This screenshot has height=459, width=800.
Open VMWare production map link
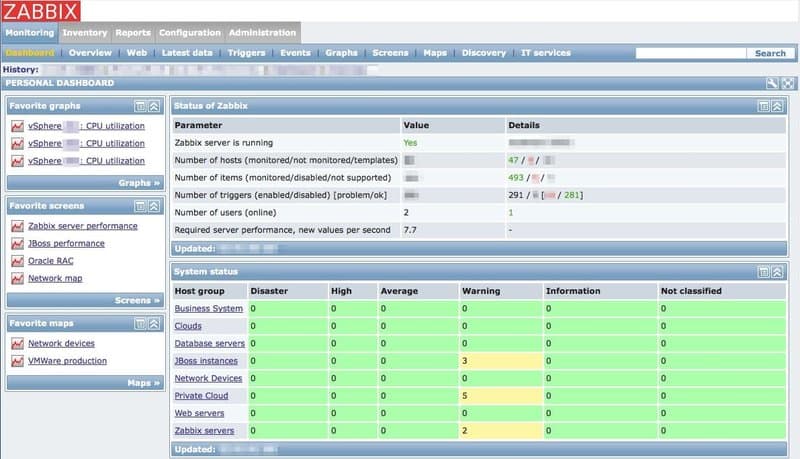click(67, 361)
